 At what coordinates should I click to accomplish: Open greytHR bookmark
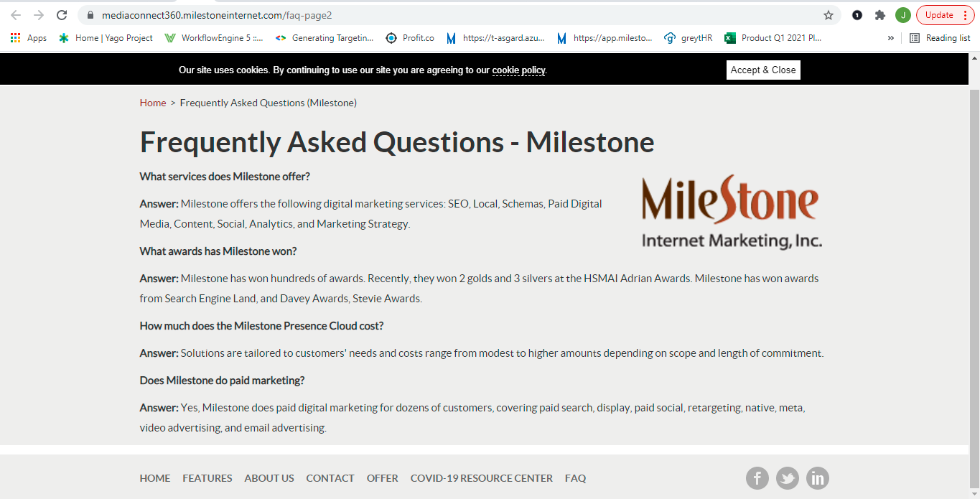689,38
